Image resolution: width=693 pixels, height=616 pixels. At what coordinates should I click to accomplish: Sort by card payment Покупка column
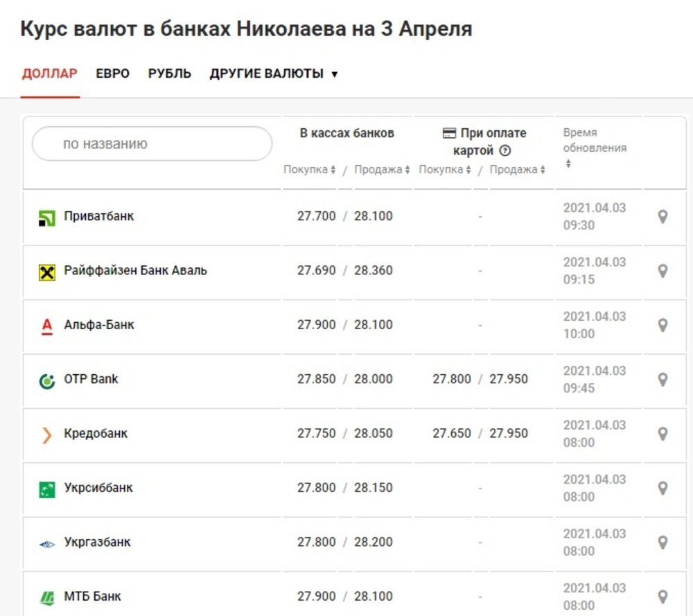445,170
